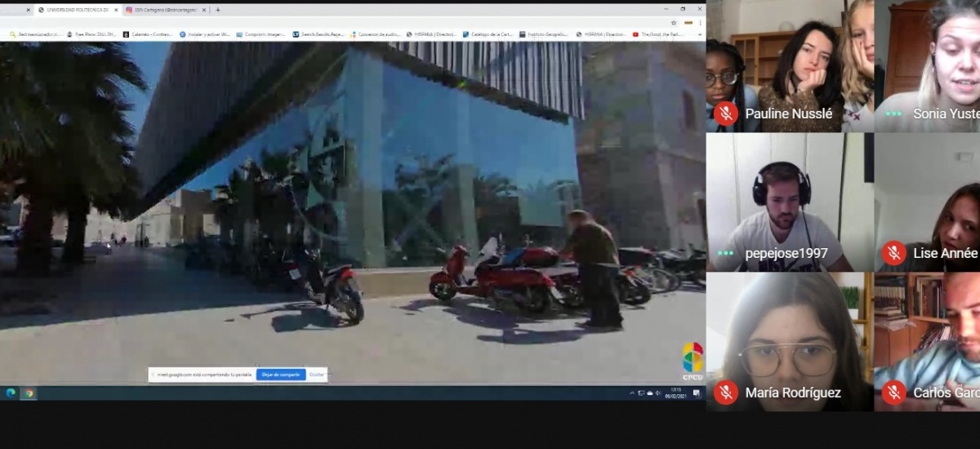The height and width of the screenshot is (449, 980).
Task: Select Sonia Yuste's video tile
Action: coord(928,65)
